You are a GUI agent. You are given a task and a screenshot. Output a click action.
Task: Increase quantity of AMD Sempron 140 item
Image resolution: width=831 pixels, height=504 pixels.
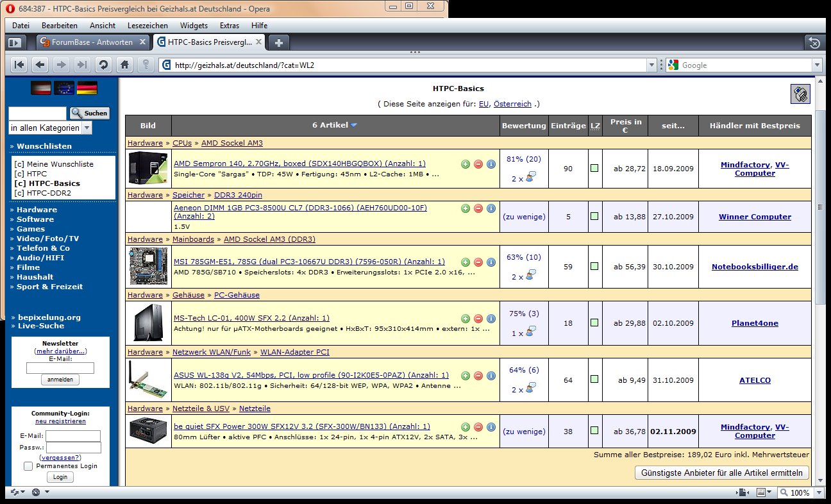coord(466,164)
